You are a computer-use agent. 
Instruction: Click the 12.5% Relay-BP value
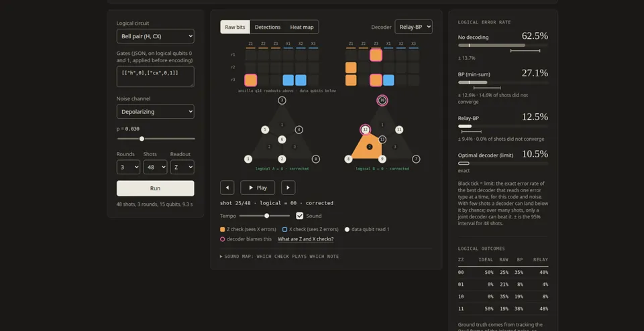[535, 117]
